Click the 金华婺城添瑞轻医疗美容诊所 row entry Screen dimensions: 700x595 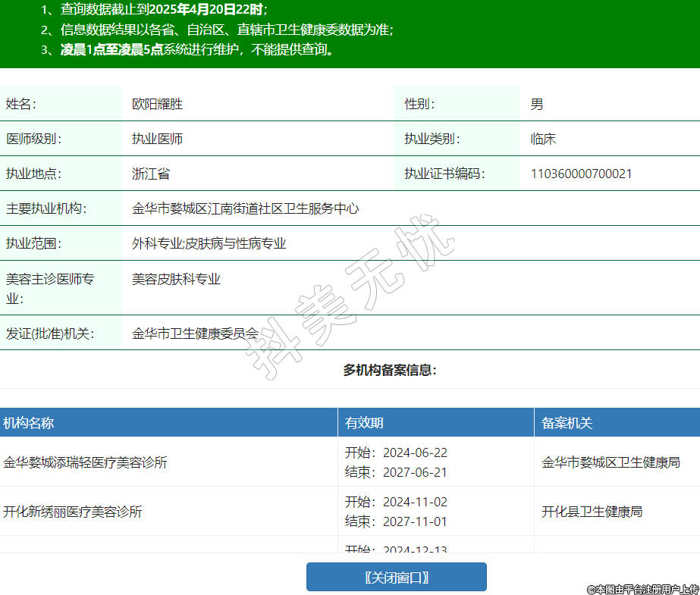click(x=85, y=462)
